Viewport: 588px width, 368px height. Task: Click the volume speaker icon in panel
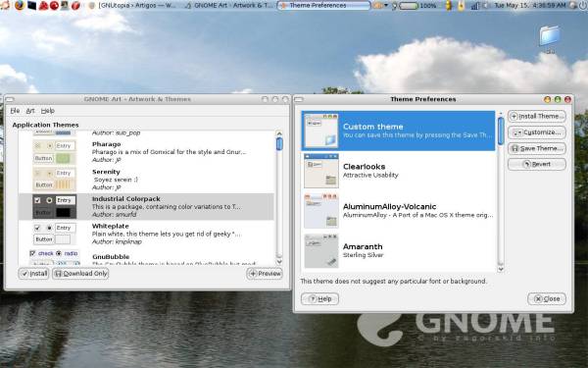pyautogui.click(x=486, y=6)
